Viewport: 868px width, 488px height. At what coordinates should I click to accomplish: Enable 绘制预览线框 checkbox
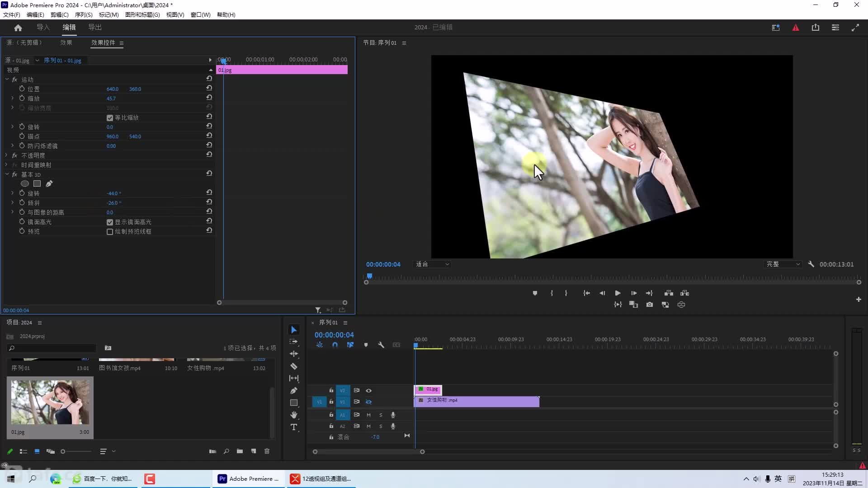click(x=109, y=231)
